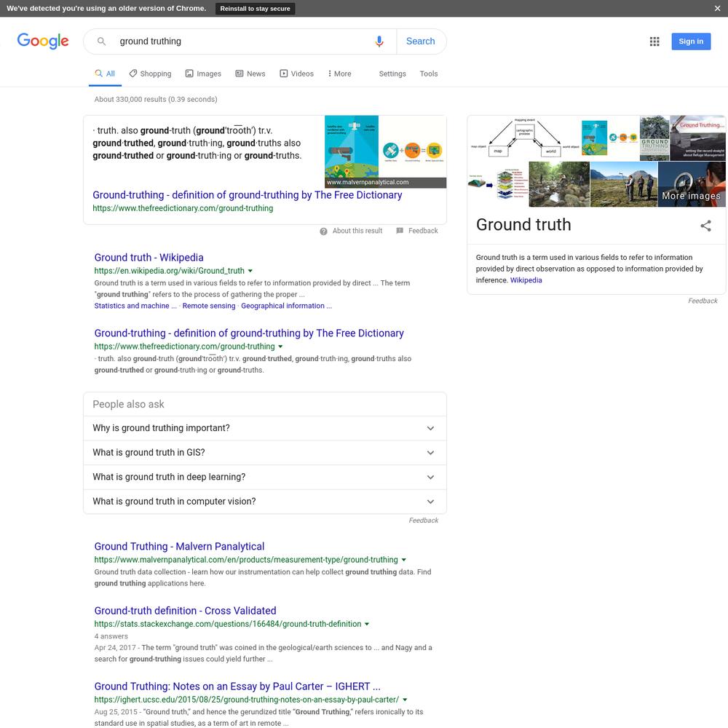Image resolution: width=728 pixels, height=728 pixels.
Task: Follow the 'Geographical information ...' sitelink
Action: (x=286, y=306)
